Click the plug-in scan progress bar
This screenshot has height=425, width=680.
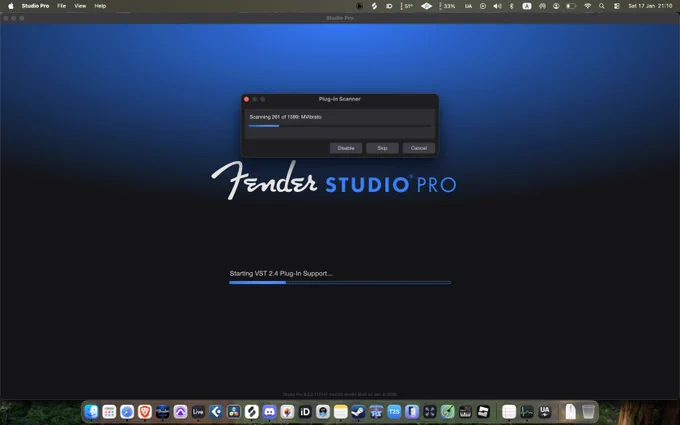pyautogui.click(x=340, y=126)
